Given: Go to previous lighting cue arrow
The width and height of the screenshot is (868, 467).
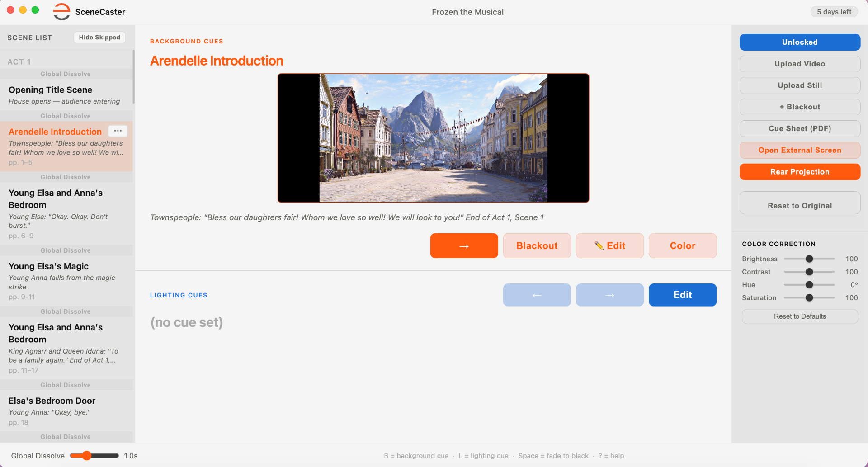Looking at the screenshot, I should tap(537, 295).
